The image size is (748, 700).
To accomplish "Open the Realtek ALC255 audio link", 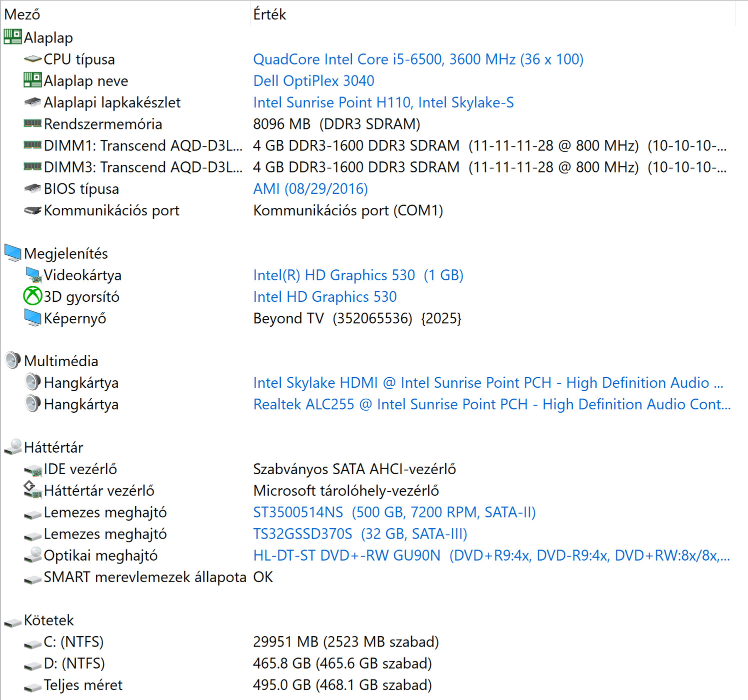I will [x=492, y=404].
